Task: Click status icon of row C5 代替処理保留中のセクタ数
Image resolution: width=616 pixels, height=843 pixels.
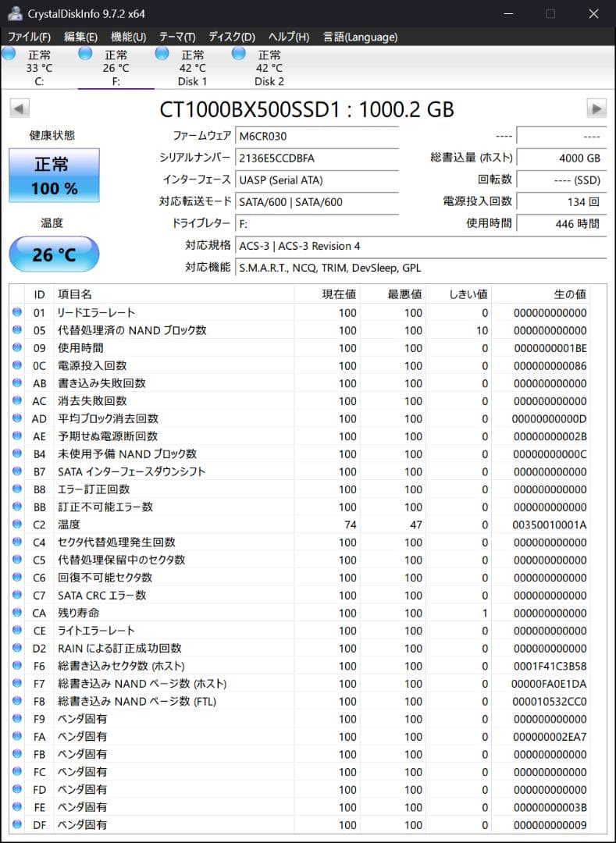Action: click(x=17, y=559)
